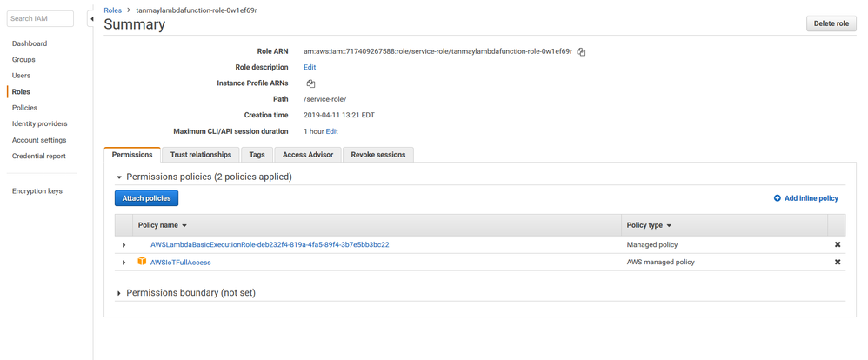The height and width of the screenshot is (360, 868).
Task: Click creation time 2019-04-11 13:21 EDT
Action: (340, 115)
